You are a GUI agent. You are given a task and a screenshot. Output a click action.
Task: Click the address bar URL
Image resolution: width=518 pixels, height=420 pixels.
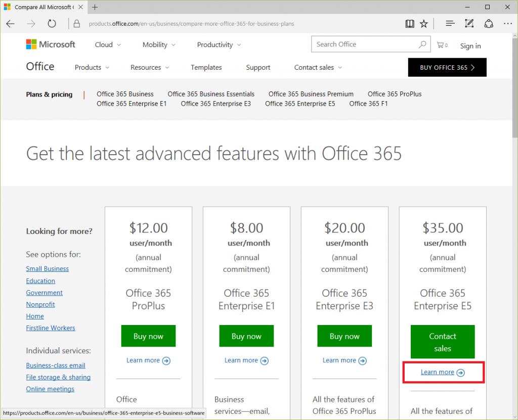(191, 24)
